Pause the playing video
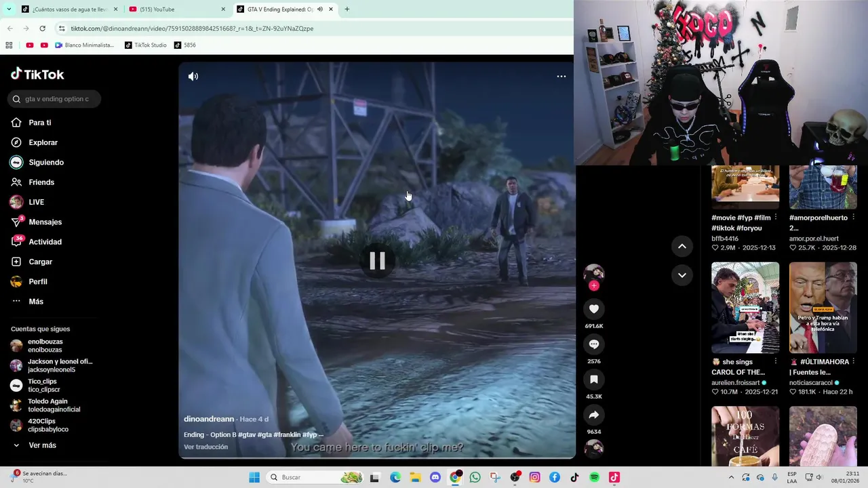868x488 pixels. pyautogui.click(x=377, y=261)
